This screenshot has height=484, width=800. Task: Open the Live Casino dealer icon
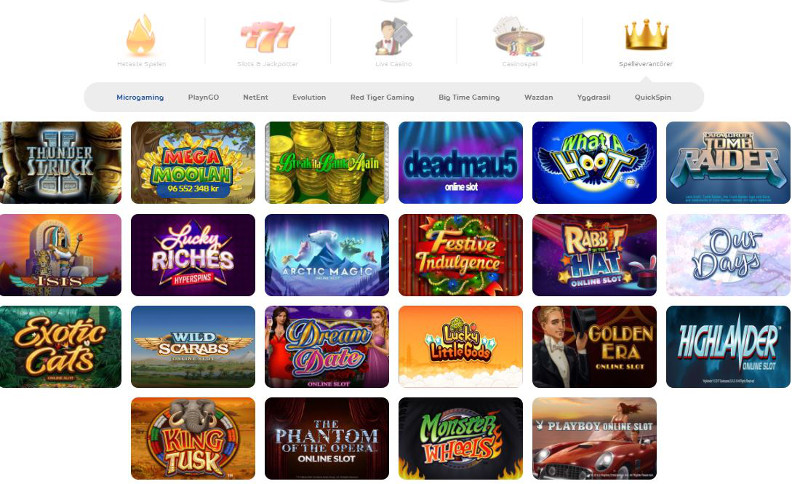(393, 37)
